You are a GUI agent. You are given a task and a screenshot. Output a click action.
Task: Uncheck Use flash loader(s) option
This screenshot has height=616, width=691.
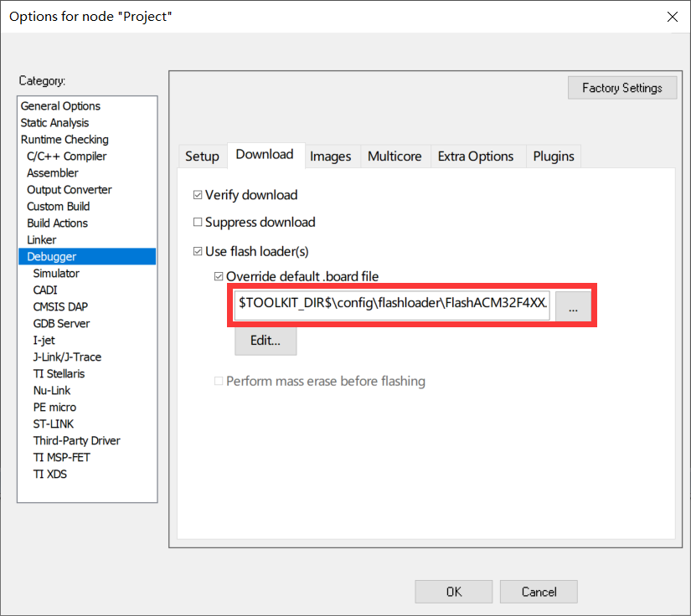click(198, 251)
